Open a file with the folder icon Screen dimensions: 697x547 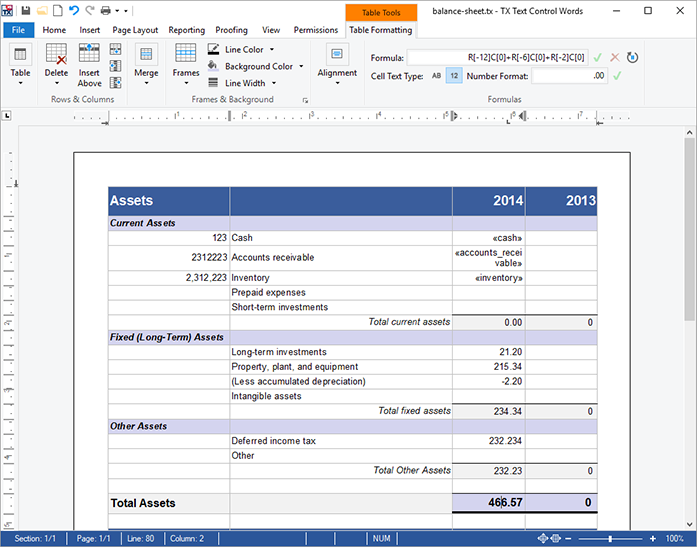coord(42,11)
